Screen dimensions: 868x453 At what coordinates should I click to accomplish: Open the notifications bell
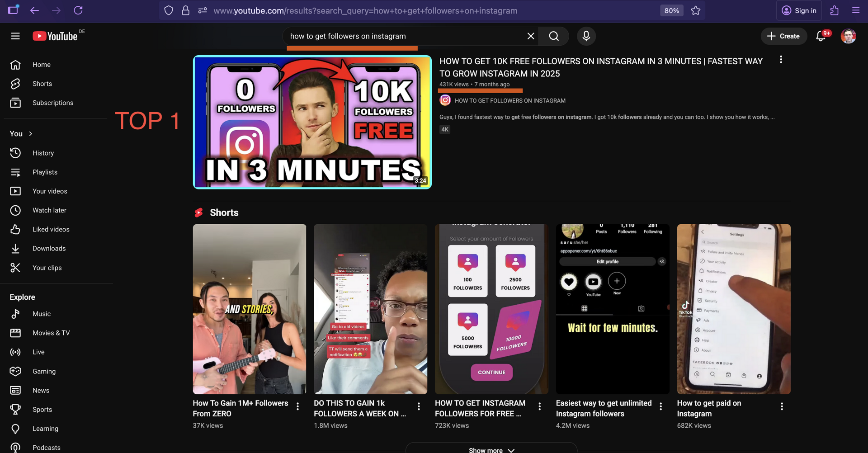(821, 36)
